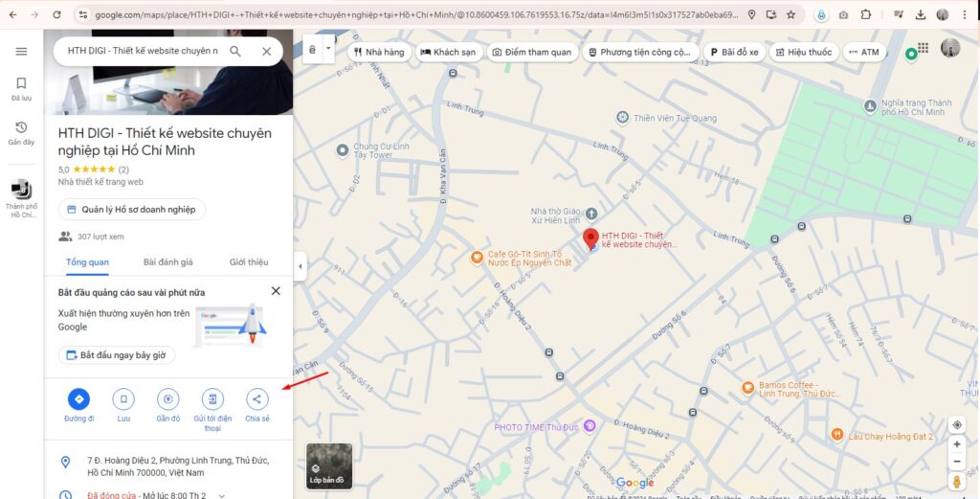The image size is (980, 499).
Task: Click Nhà thờ Giáo Xứ Hiển Linh marker
Action: coord(590,215)
